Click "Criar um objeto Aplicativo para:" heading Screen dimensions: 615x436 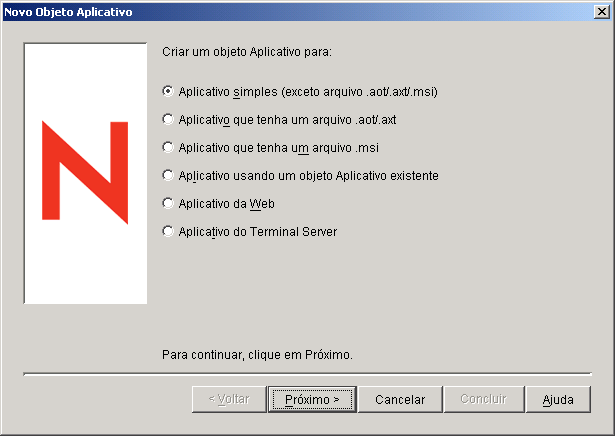pyautogui.click(x=247, y=52)
